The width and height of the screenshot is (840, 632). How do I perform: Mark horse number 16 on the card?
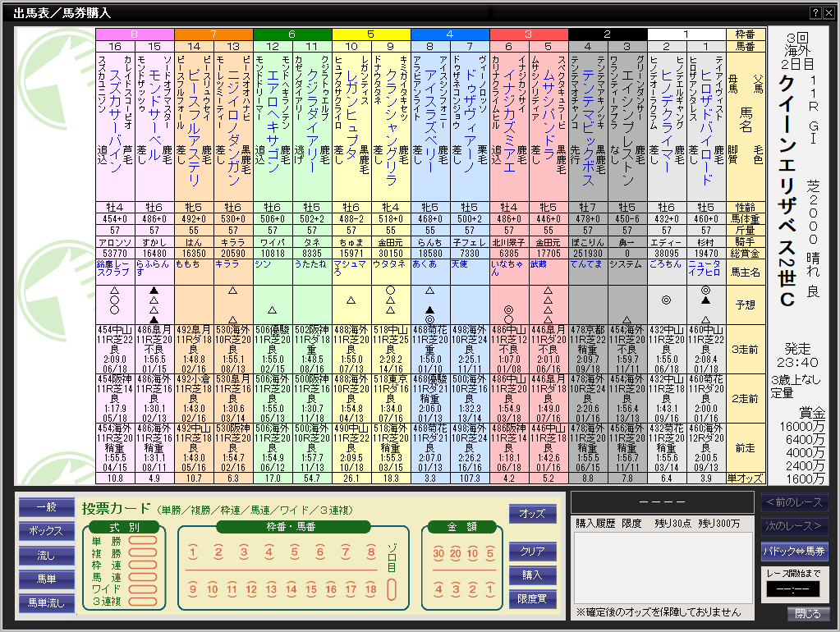331,589
